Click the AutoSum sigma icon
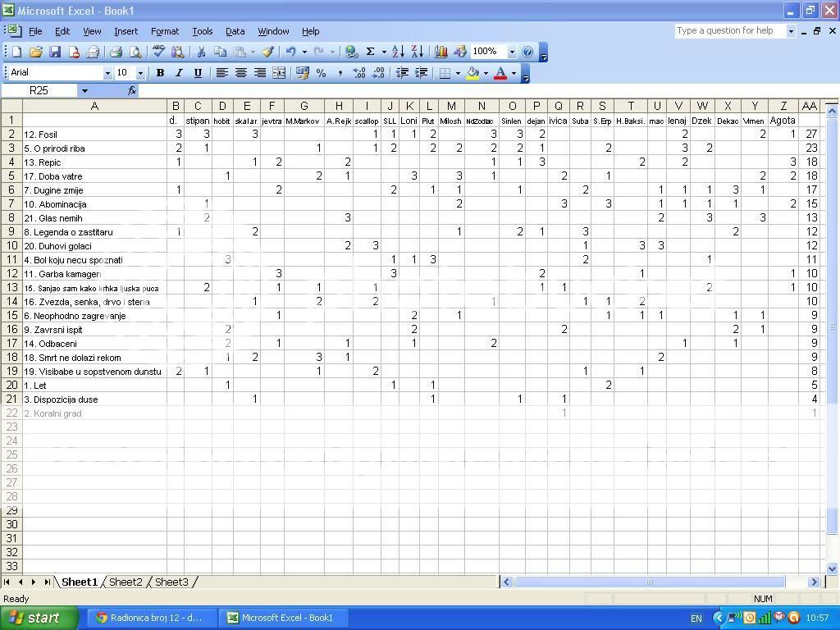The image size is (840, 630). [370, 52]
